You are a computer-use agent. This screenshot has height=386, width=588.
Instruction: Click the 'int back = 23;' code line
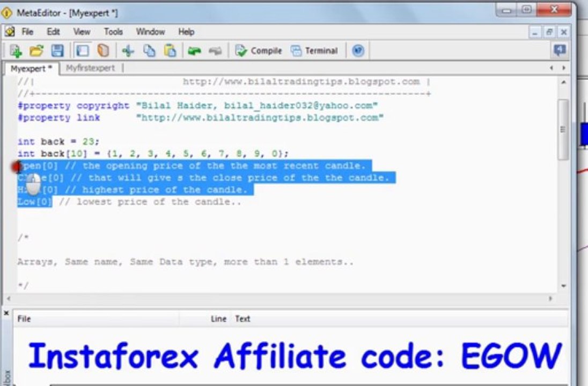58,142
